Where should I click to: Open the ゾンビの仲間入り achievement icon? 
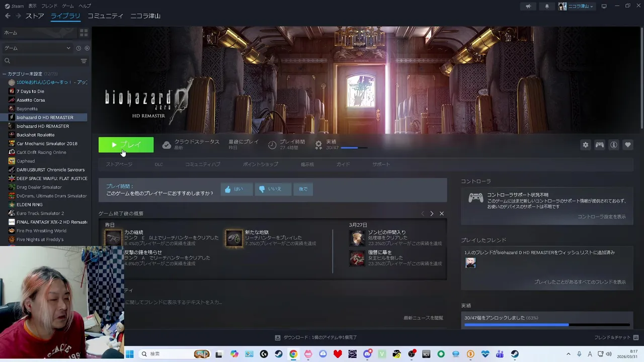357,238
